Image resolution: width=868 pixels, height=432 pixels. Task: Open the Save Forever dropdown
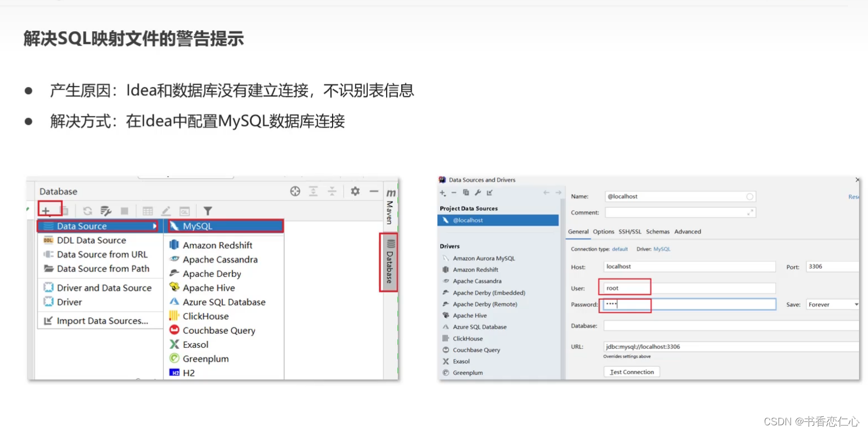(x=831, y=304)
